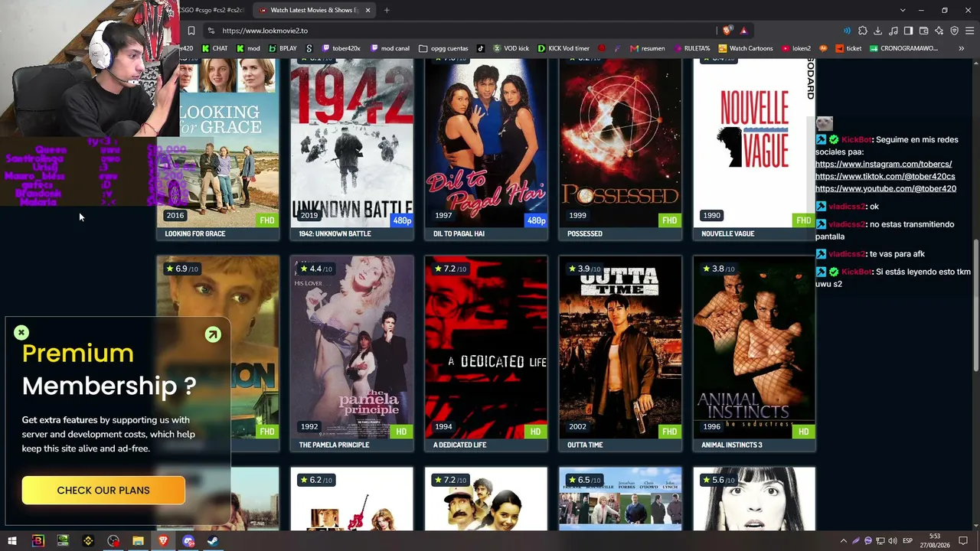The image size is (980, 551).
Task: Close the Premium Membership popup
Action: click(21, 333)
